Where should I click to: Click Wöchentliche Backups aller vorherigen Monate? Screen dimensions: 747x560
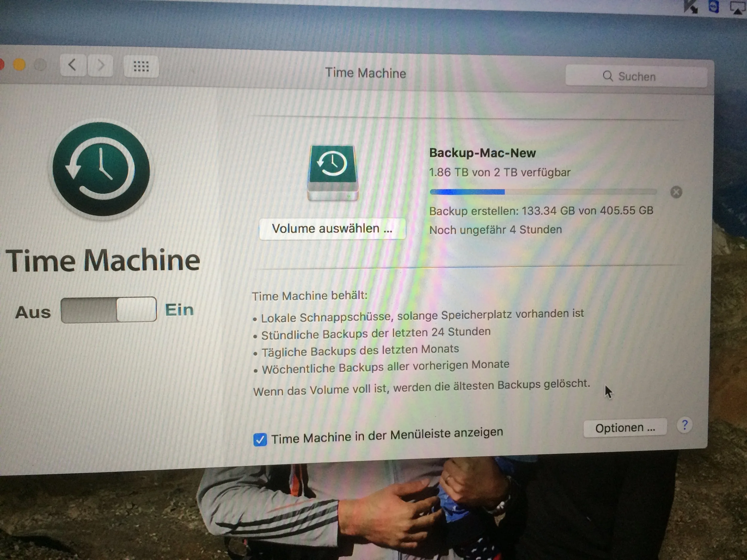382,367
